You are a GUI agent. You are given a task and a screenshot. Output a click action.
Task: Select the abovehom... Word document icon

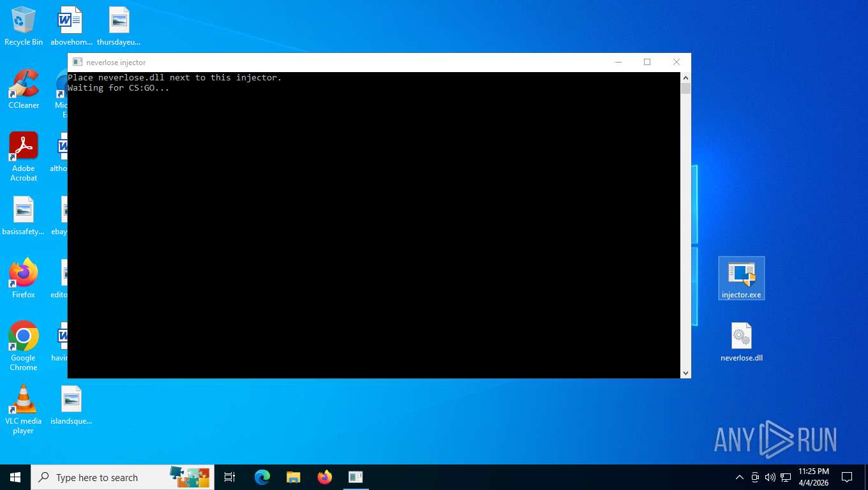(x=71, y=26)
